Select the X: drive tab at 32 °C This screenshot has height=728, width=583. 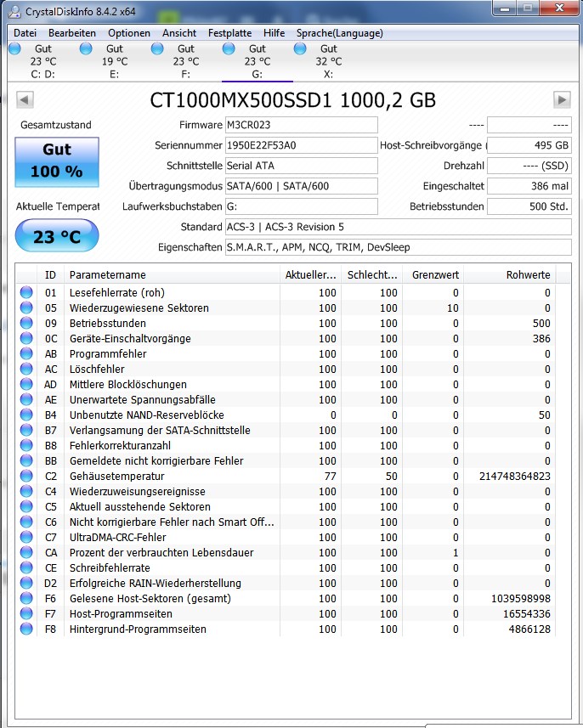(328, 61)
